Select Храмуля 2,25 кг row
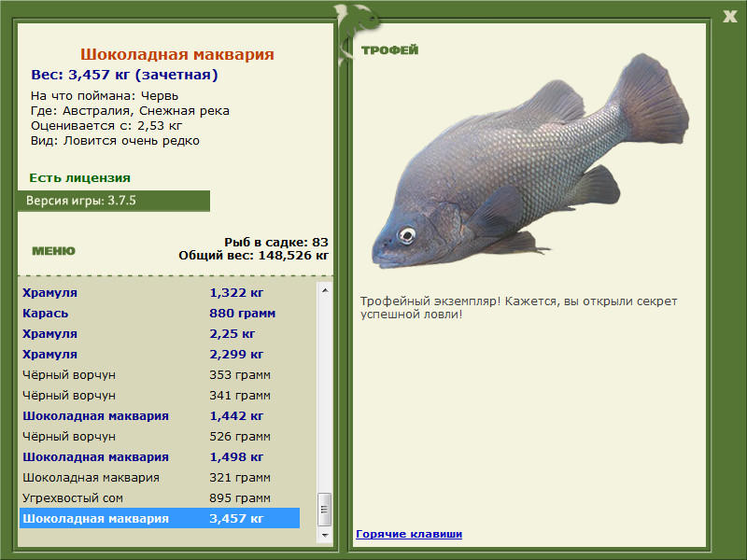This screenshot has width=747, height=560. [x=160, y=334]
